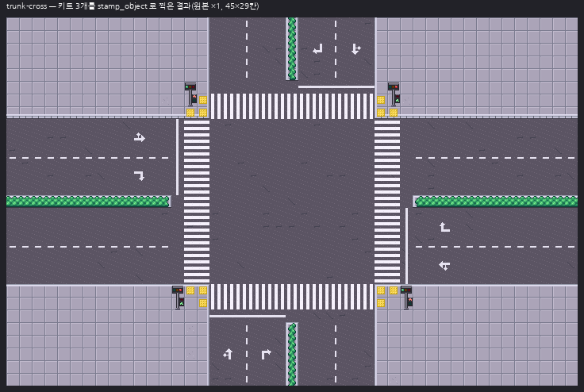This screenshot has width=584, height=392.
Task: Select the hooked turn arrow on north road
Action: 317,49
